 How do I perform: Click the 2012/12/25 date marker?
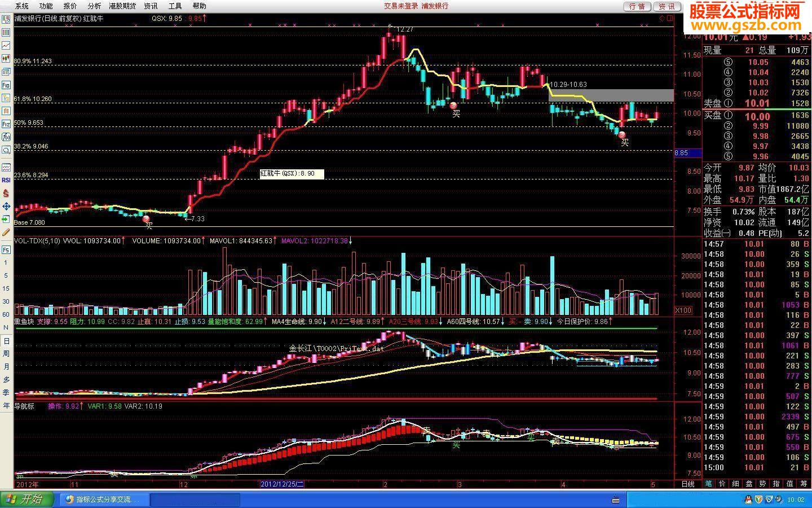point(282,484)
